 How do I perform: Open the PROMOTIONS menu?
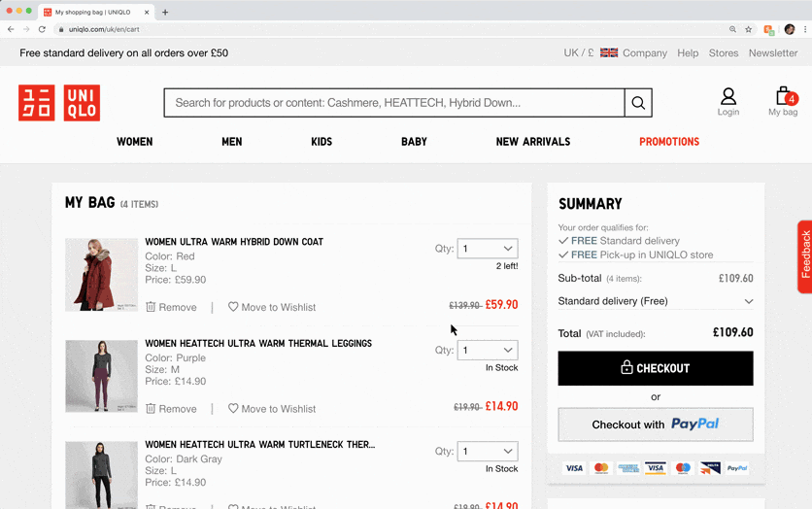point(669,142)
